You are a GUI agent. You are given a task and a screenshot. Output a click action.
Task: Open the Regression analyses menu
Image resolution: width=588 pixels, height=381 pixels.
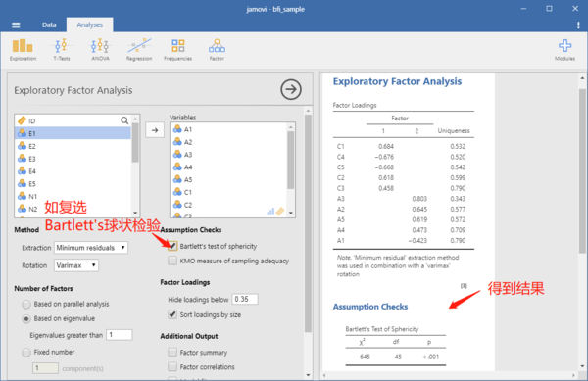[x=139, y=50]
